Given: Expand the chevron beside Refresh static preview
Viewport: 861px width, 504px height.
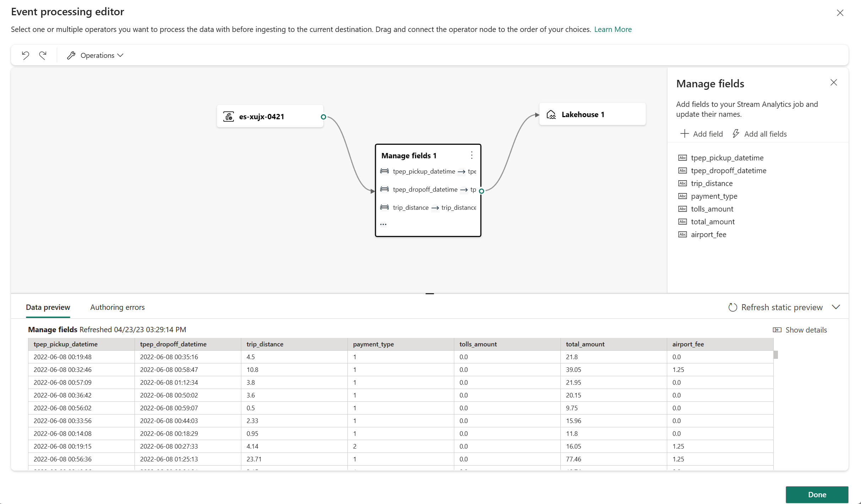Looking at the screenshot, I should pos(837,307).
